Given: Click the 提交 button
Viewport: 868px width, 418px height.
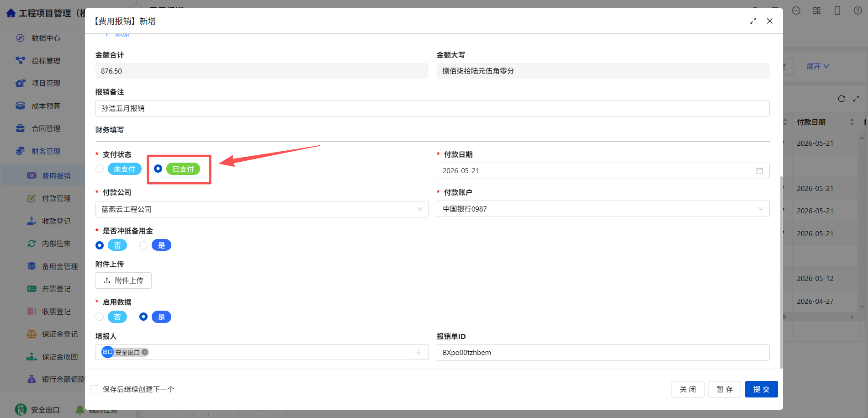Looking at the screenshot, I should 761,389.
